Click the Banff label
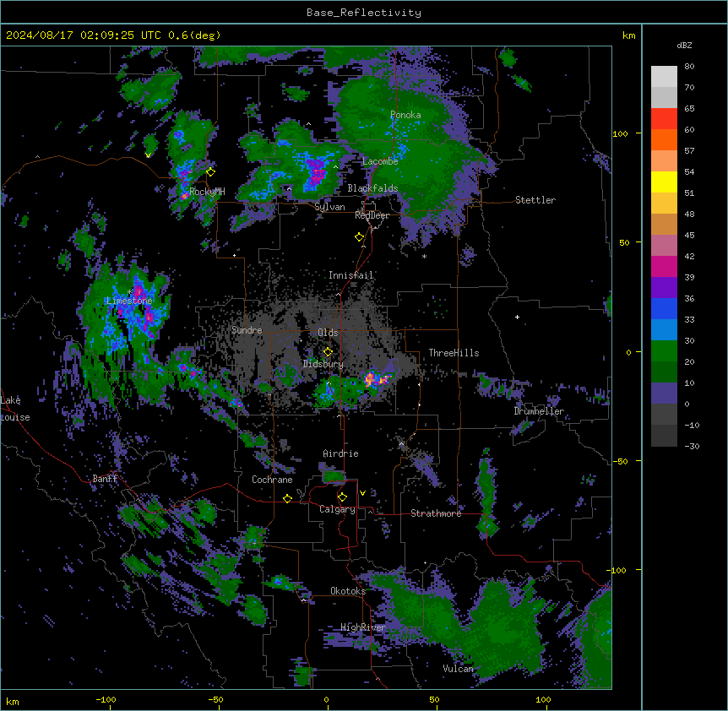Image resolution: width=728 pixels, height=711 pixels. tap(105, 479)
